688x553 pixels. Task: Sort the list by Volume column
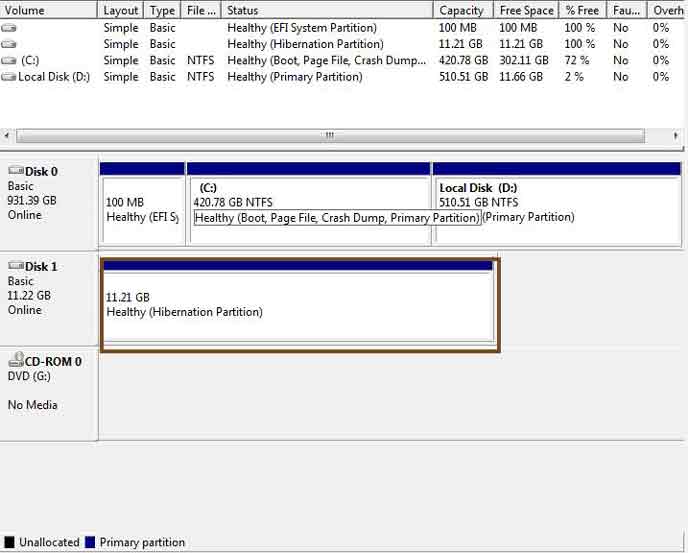pos(49,10)
